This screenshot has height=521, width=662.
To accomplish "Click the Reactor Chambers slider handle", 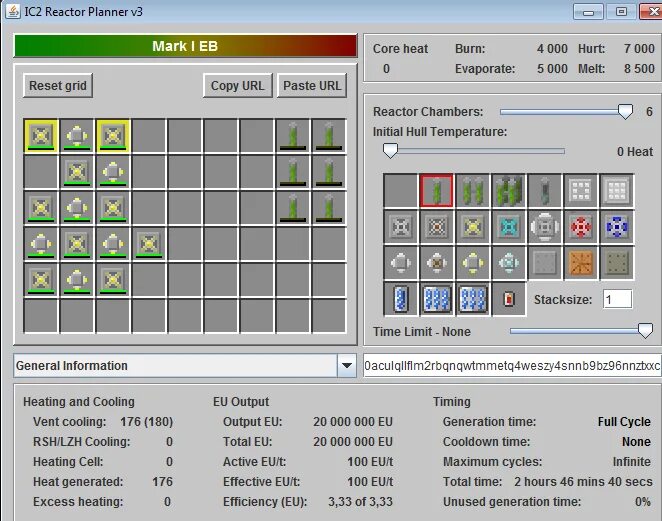I will 625,111.
